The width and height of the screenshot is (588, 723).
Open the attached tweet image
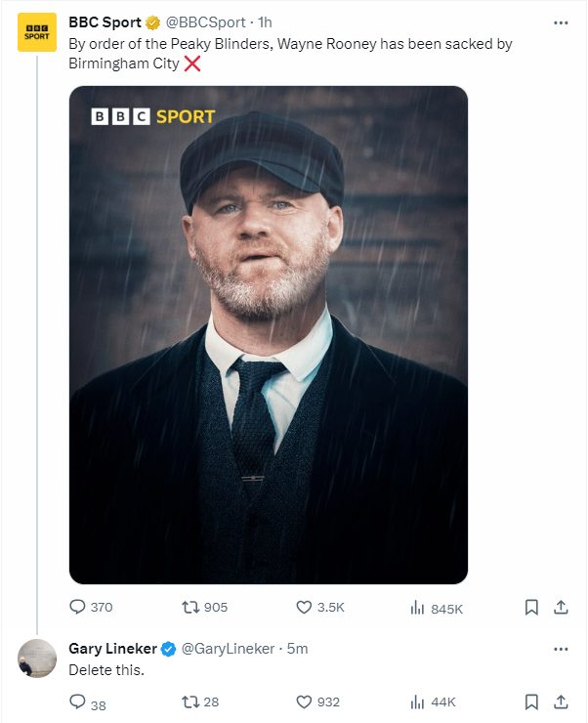(x=268, y=335)
